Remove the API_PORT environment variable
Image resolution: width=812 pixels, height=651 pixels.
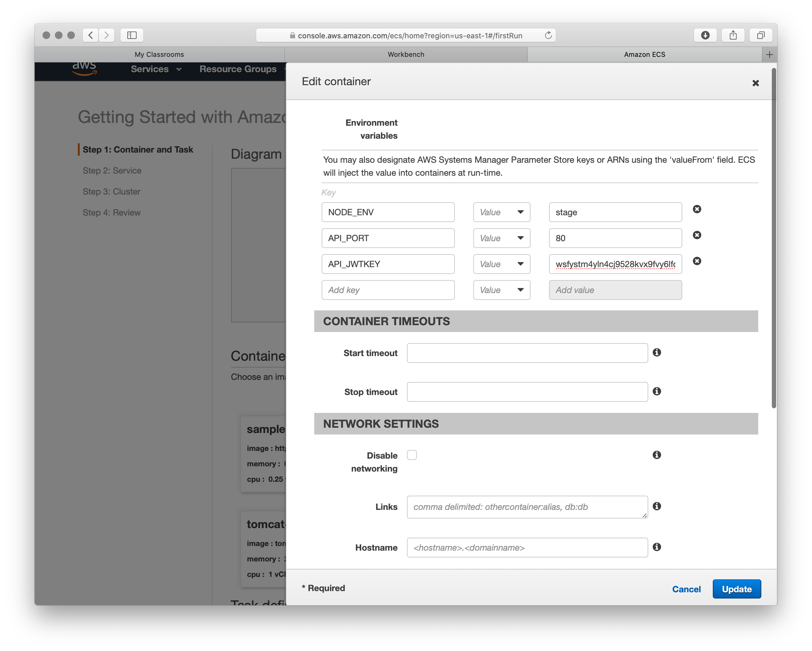697,235
